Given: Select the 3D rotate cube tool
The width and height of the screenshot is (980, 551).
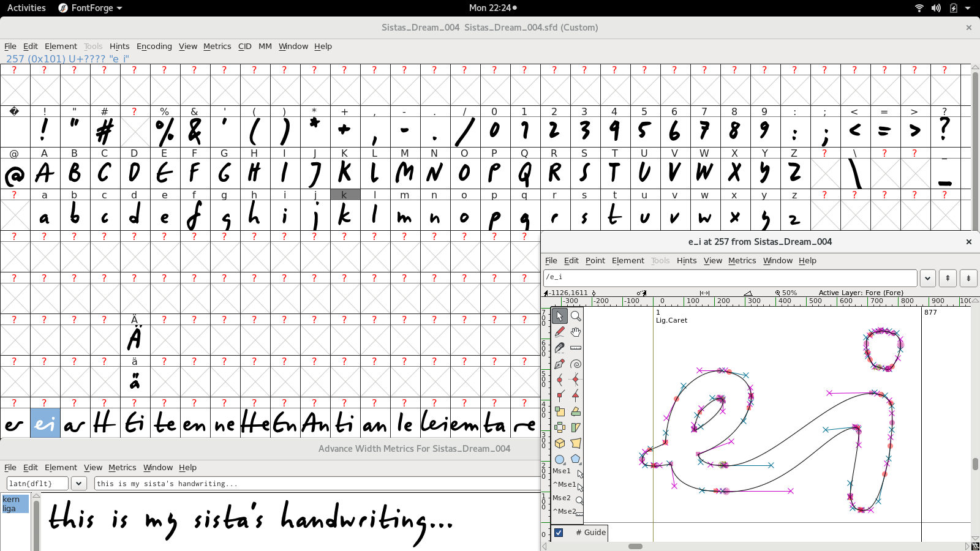Looking at the screenshot, I should coord(559,443).
